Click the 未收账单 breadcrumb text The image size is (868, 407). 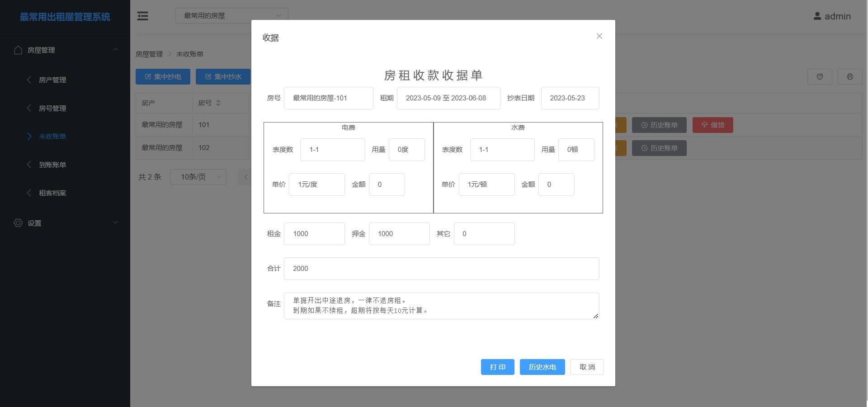pos(190,54)
